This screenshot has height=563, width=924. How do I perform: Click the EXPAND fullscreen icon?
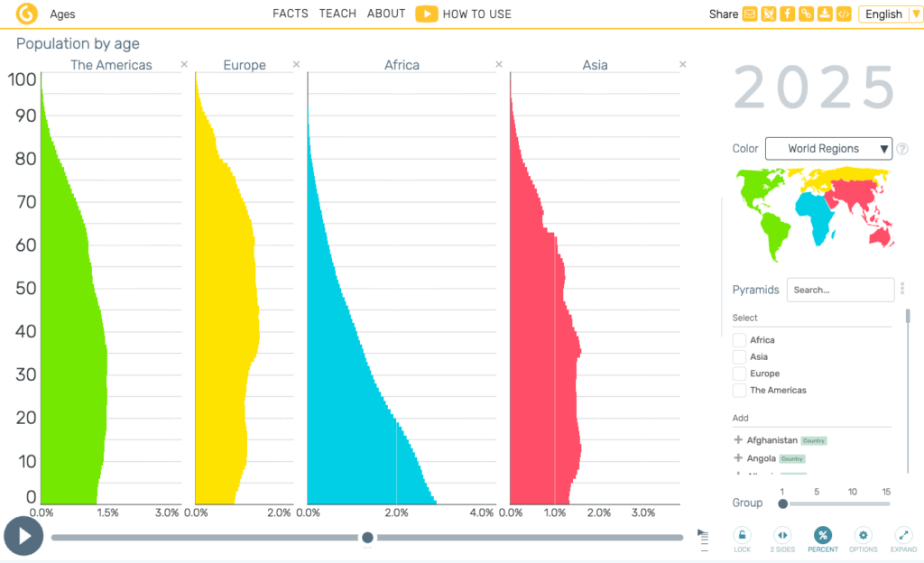[903, 539]
